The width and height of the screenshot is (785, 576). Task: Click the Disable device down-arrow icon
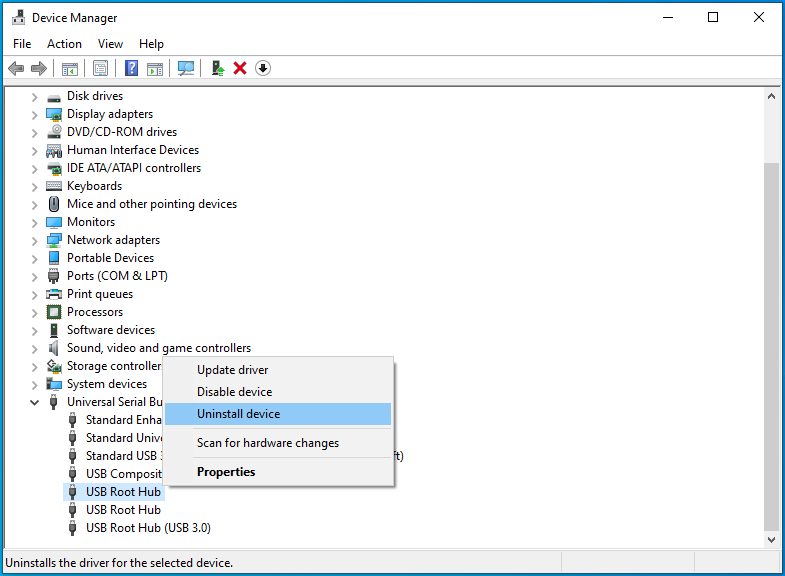point(263,68)
